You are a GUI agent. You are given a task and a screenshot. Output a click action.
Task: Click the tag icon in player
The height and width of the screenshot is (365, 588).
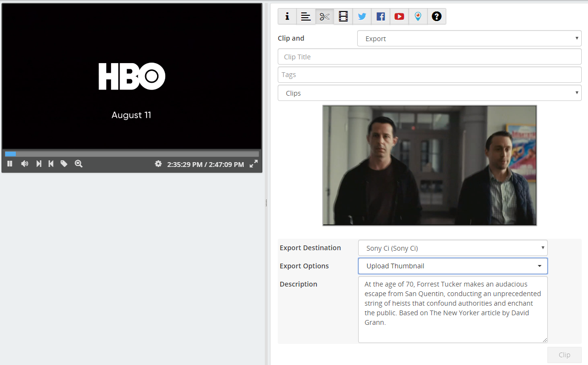click(x=64, y=164)
